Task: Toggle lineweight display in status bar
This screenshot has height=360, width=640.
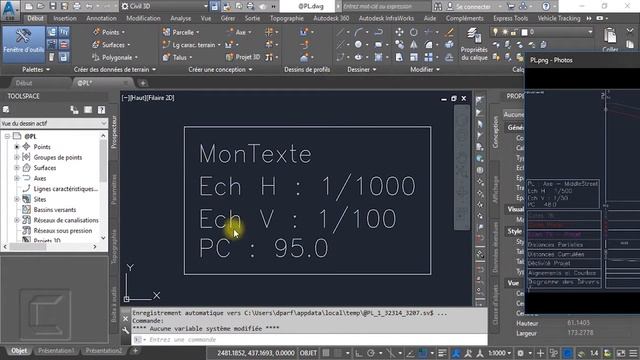Action: coord(442,353)
